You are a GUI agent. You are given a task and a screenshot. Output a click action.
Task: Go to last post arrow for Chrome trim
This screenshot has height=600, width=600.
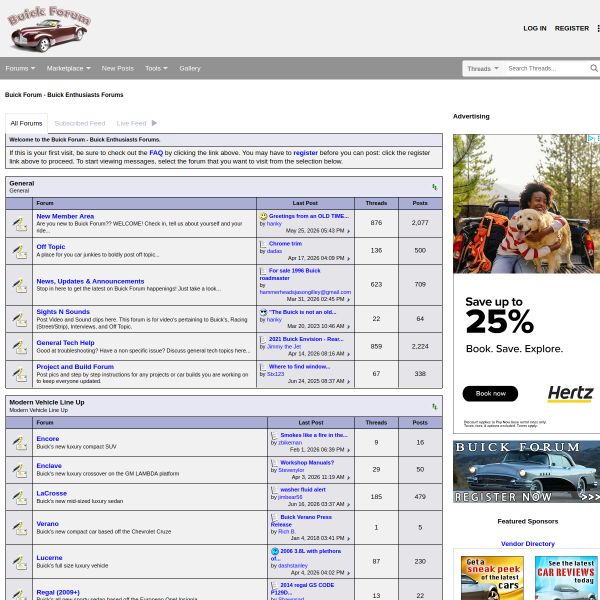coord(349,259)
